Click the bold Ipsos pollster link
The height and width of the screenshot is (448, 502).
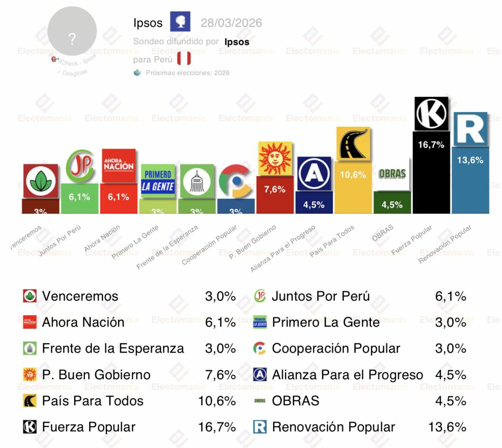[x=237, y=42]
